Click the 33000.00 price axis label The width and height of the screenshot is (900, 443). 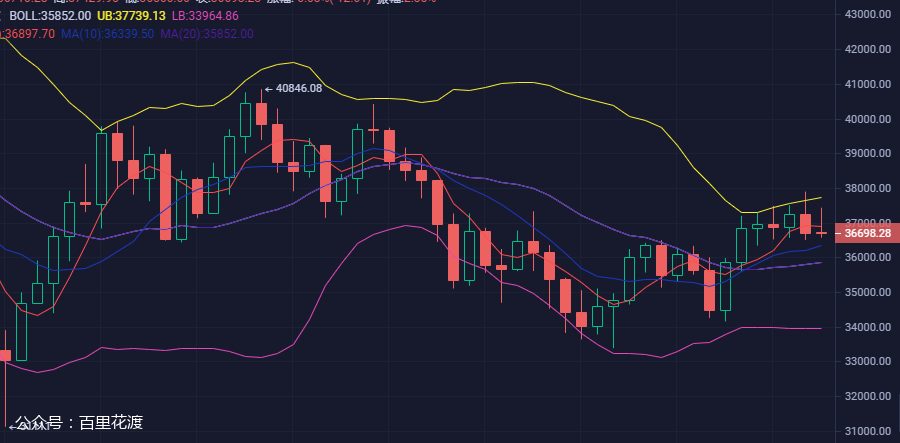tap(868, 362)
